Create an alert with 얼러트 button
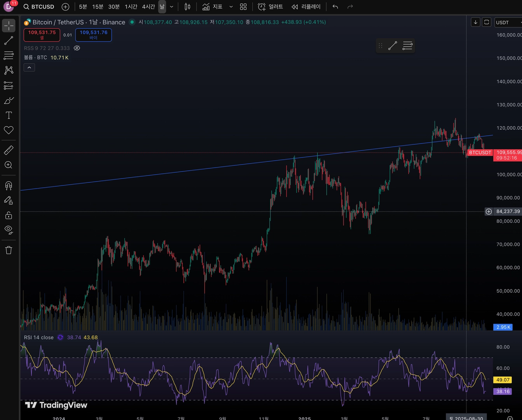Screen dimensions: 522x420 271,7
